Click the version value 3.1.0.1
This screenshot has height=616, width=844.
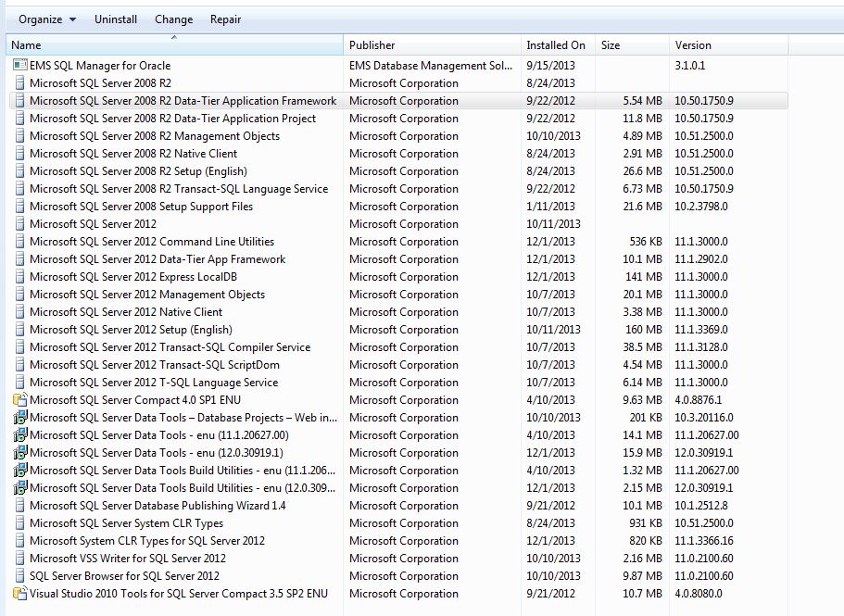pyautogui.click(x=690, y=65)
